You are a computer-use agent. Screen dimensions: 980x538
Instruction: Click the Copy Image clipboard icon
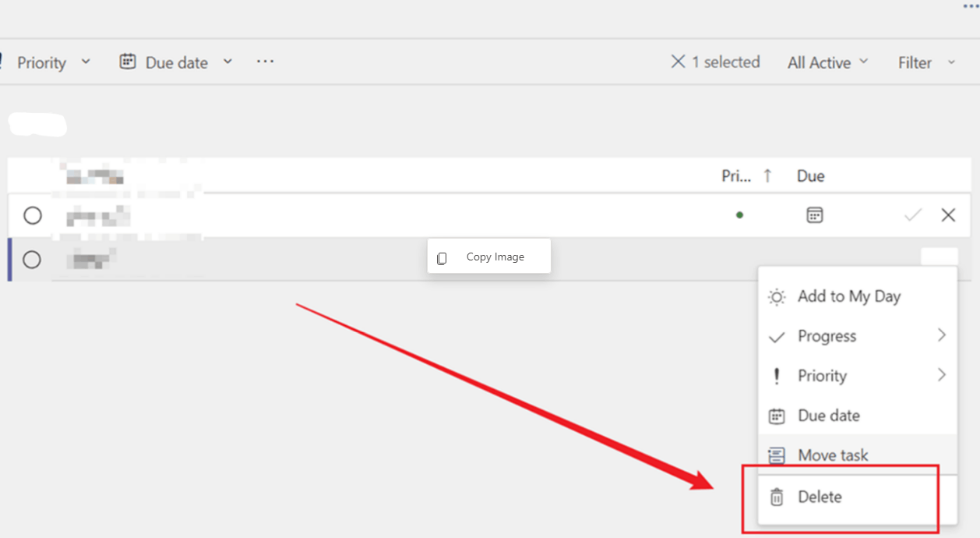pos(442,257)
